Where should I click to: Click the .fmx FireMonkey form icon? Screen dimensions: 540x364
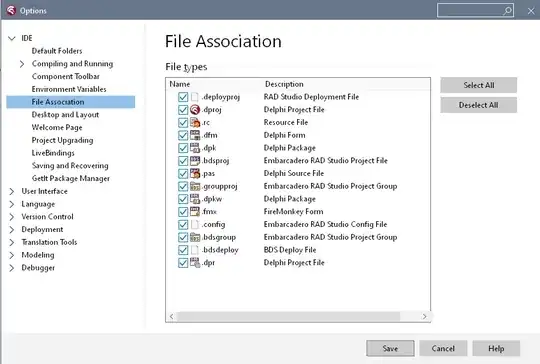(195, 211)
